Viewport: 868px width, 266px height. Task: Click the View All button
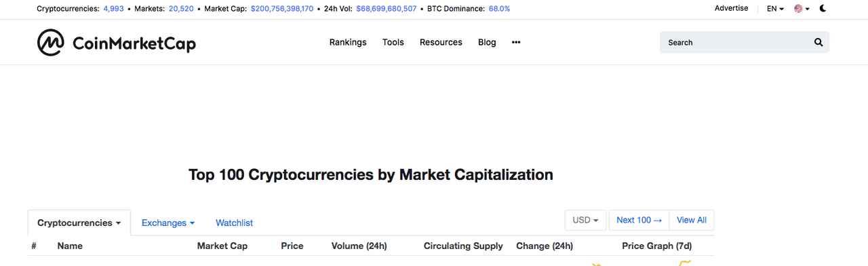[692, 220]
